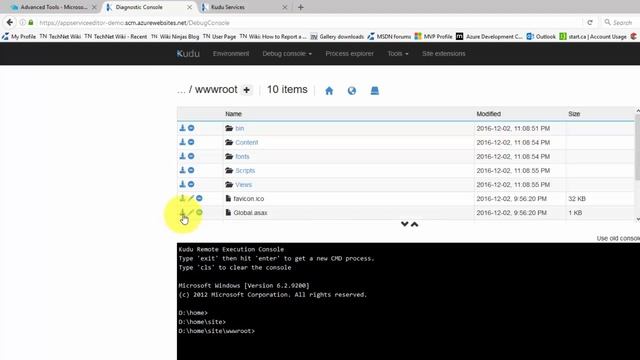Screen dimensions: 640x360
Task: Click Use old console link
Action: 618,238
